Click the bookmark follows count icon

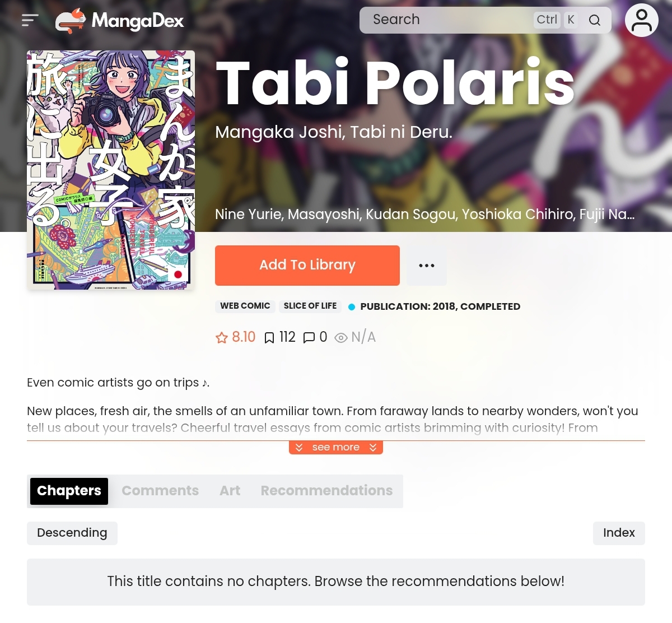pyautogui.click(x=269, y=337)
